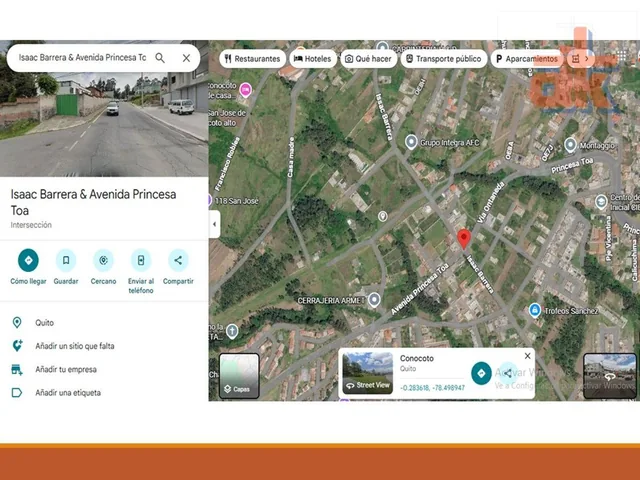
Task: Click the Quito location pin icon
Action: click(x=17, y=322)
